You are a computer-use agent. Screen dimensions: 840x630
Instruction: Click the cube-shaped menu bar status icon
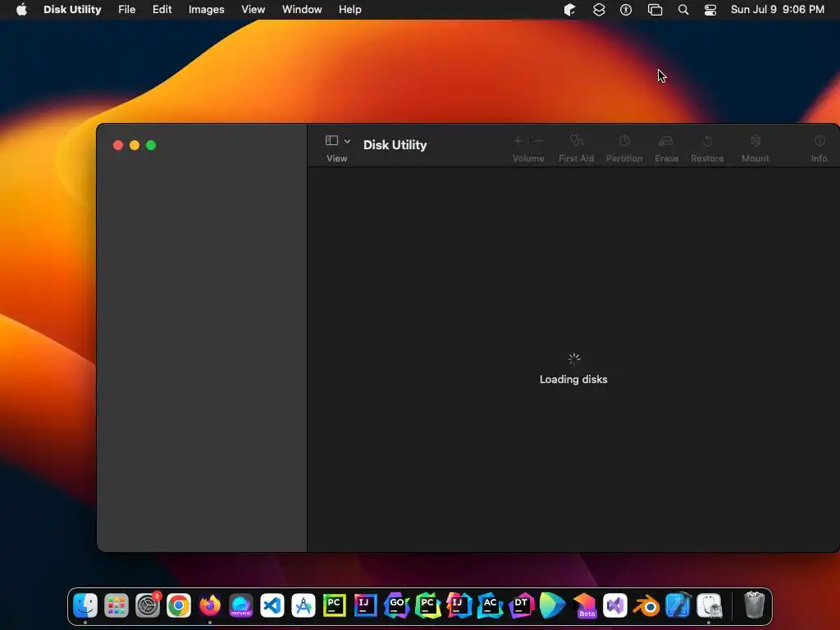[x=570, y=10]
